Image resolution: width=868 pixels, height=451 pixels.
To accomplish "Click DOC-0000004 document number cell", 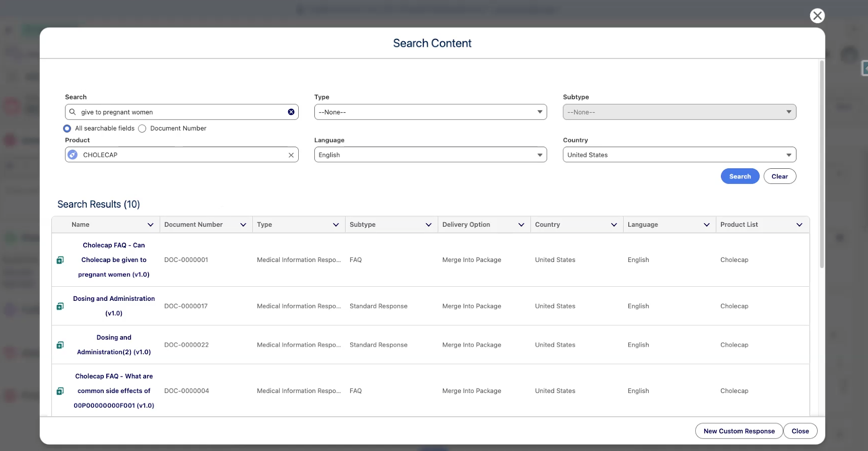I will click(186, 391).
